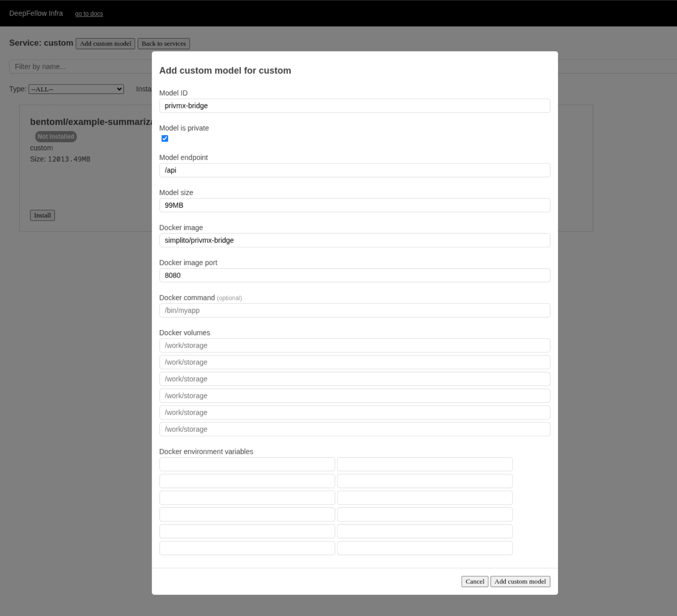Screen dimensions: 677x616
Task: Edit the Docker image port field 8080
Action: click(354, 275)
